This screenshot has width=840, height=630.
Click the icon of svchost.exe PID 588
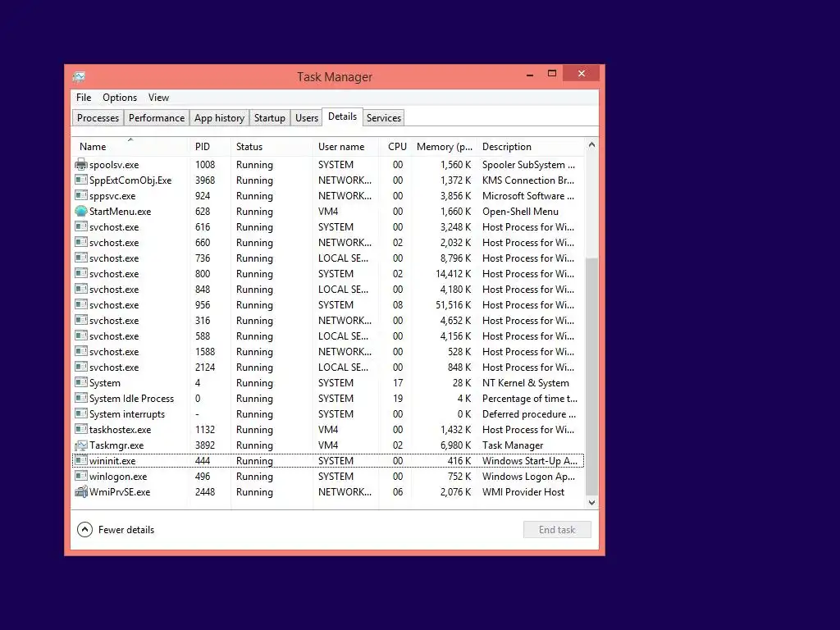coord(81,336)
